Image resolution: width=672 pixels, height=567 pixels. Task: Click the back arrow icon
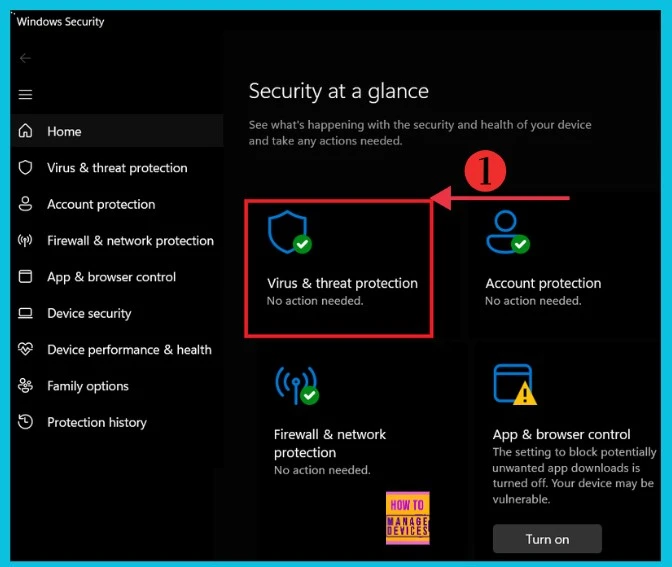tap(25, 58)
